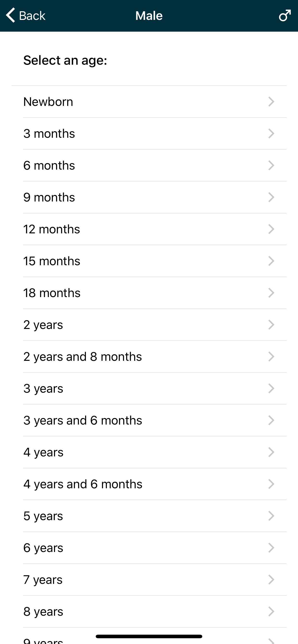Tap the Back text in header
The width and height of the screenshot is (298, 644).
tap(32, 16)
